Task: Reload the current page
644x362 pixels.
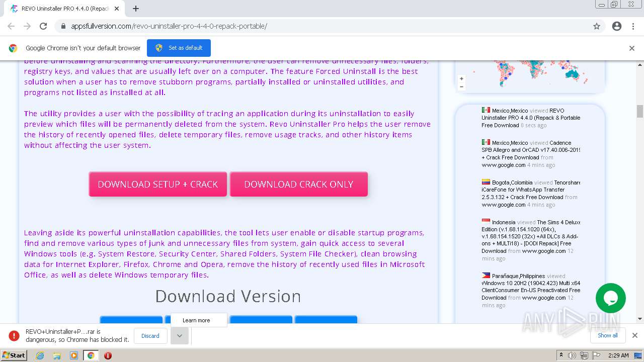Action: [x=43, y=26]
